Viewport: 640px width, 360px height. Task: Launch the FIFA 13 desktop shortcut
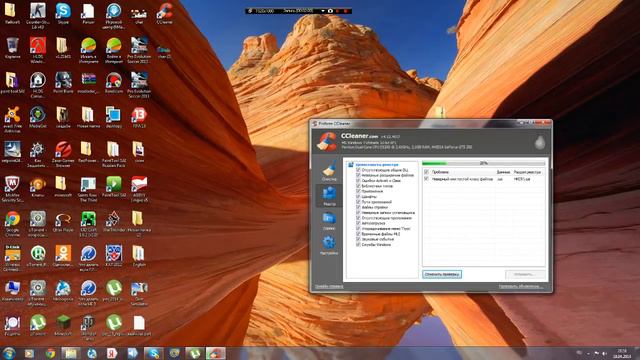coord(139,118)
